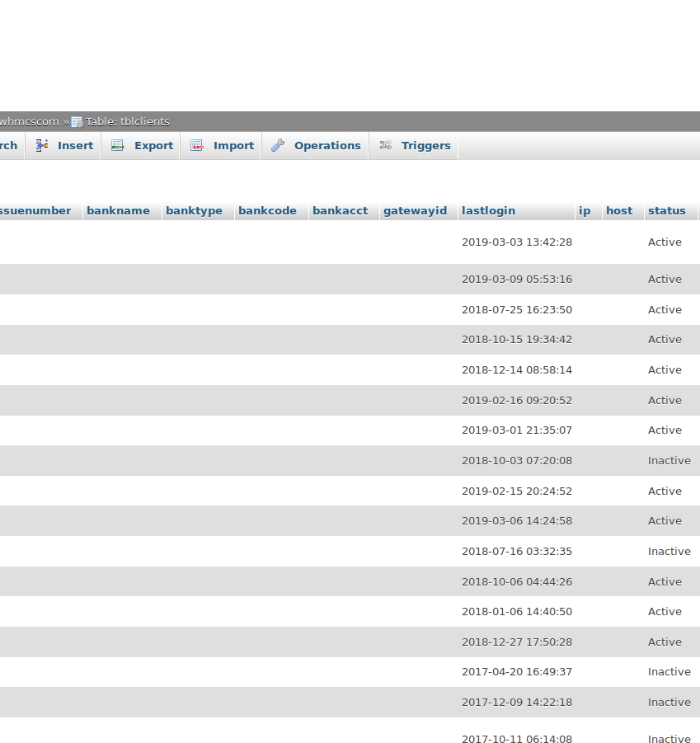Select lastlogin cell 2018-12-14 08:58:14
The height and width of the screenshot is (743, 700).
517,369
